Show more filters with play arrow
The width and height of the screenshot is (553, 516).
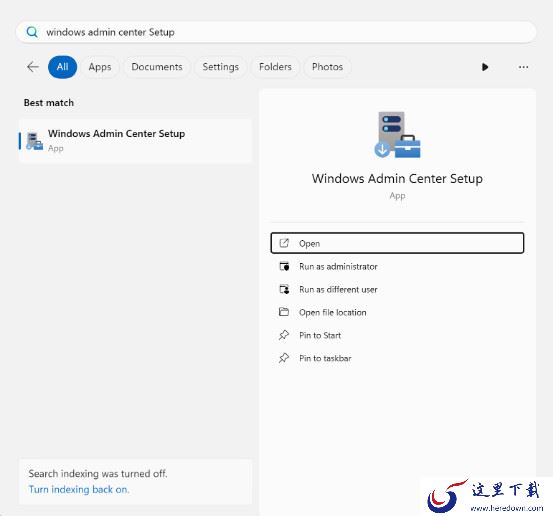[485, 67]
